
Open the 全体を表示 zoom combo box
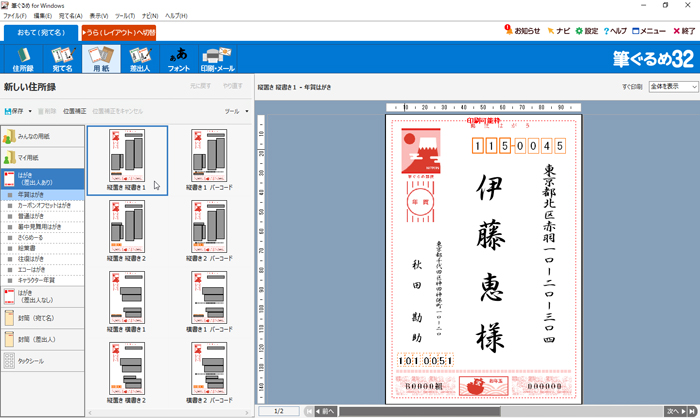[x=673, y=87]
